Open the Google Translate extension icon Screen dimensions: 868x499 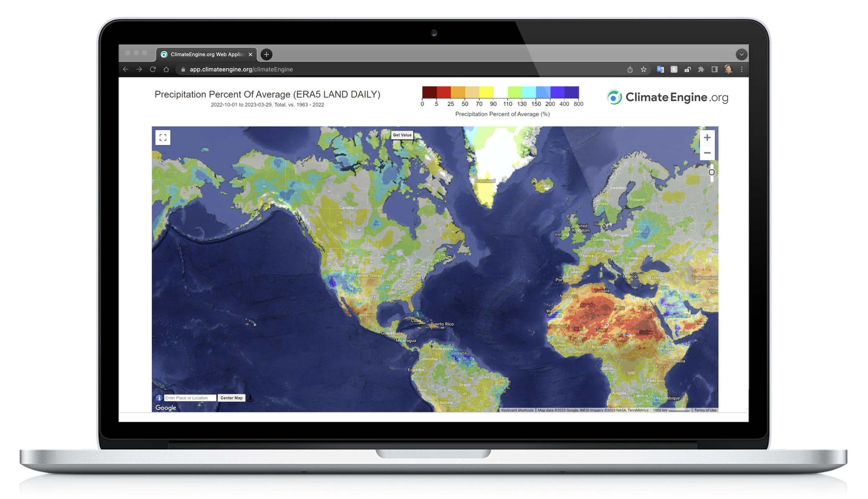click(x=660, y=69)
